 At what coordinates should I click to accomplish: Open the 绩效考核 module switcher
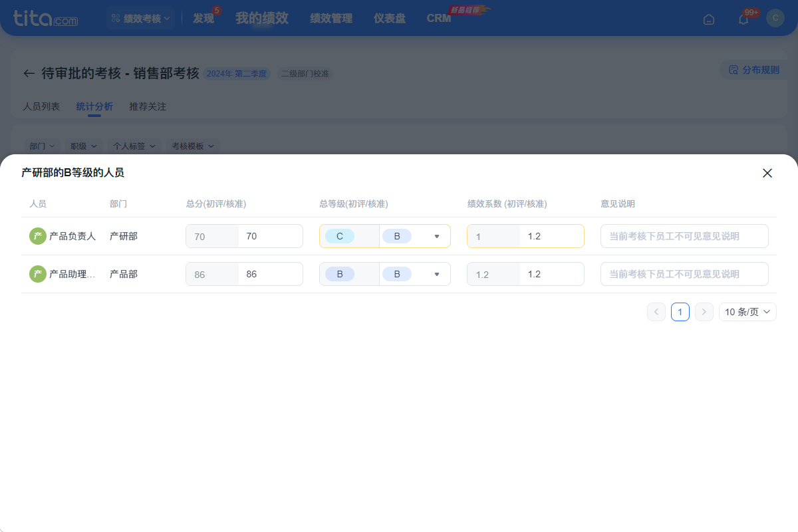pos(140,19)
